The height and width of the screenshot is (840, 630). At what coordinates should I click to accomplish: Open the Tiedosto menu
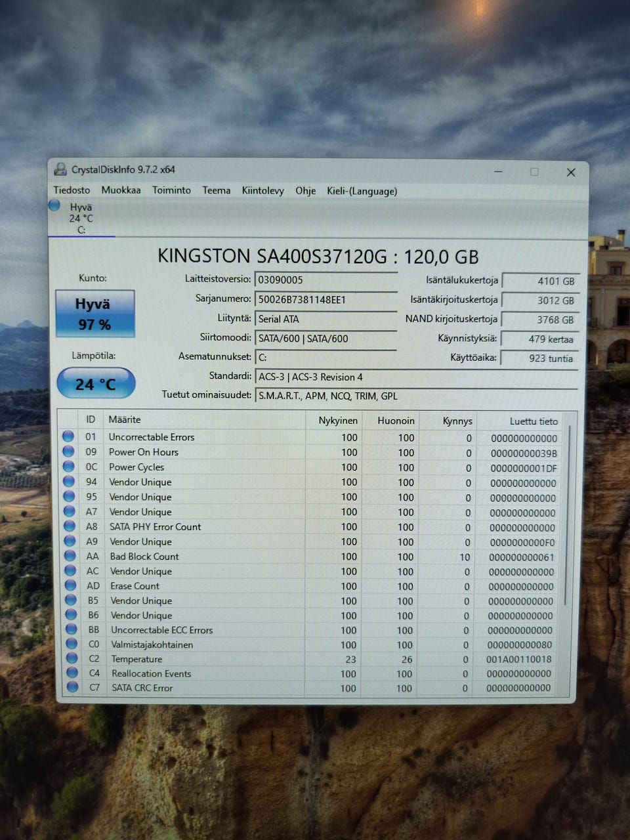tap(72, 190)
